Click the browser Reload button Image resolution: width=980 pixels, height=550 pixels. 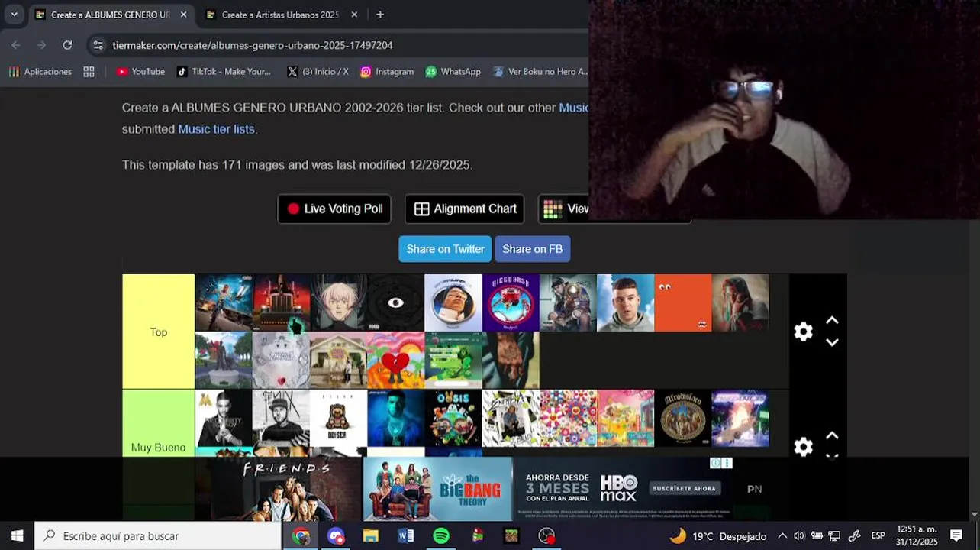(x=67, y=45)
